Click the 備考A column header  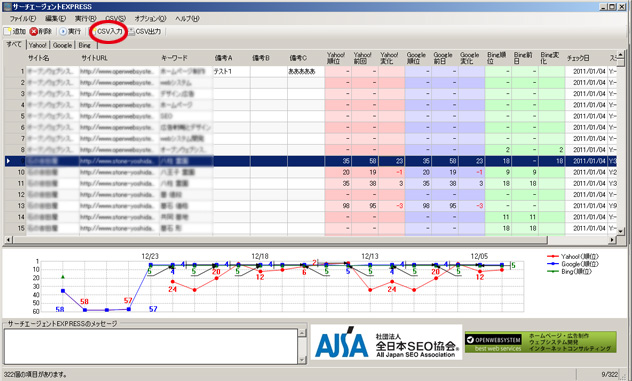[231, 58]
